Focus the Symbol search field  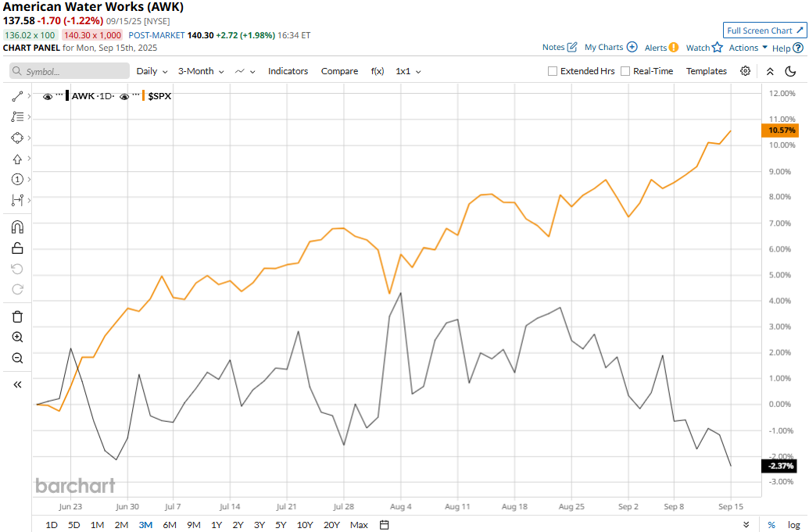click(69, 71)
